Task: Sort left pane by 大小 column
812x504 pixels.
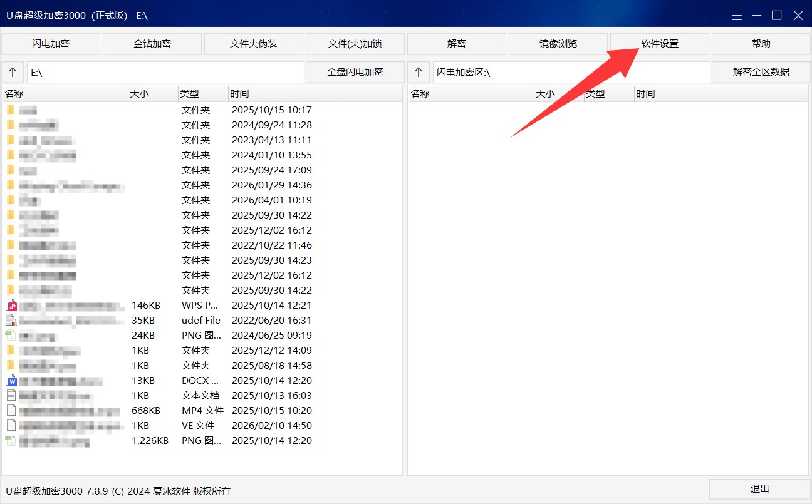Action: [153, 94]
